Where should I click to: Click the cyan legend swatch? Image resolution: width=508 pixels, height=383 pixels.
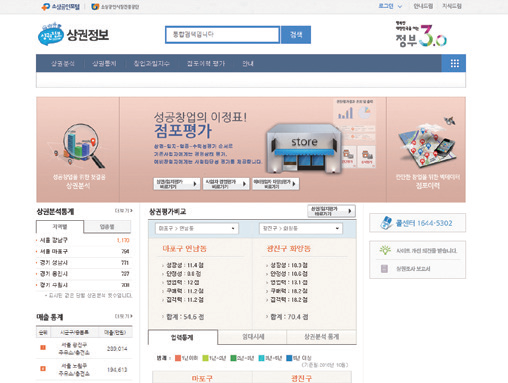click(262, 358)
